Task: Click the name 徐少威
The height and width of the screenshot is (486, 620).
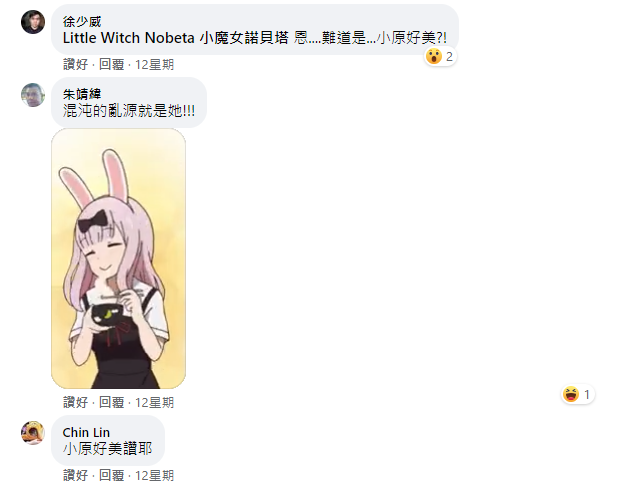Action: (x=82, y=21)
